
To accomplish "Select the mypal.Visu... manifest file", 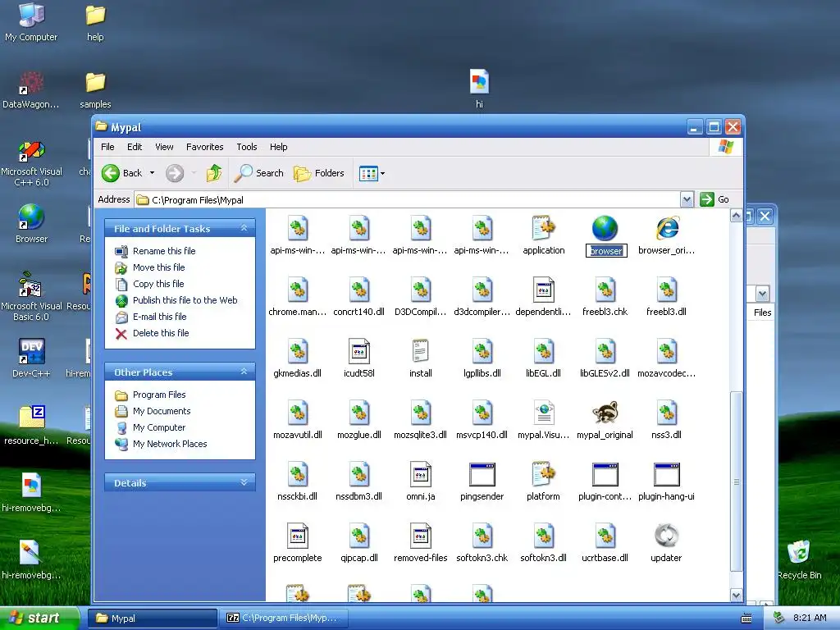I will click(544, 413).
